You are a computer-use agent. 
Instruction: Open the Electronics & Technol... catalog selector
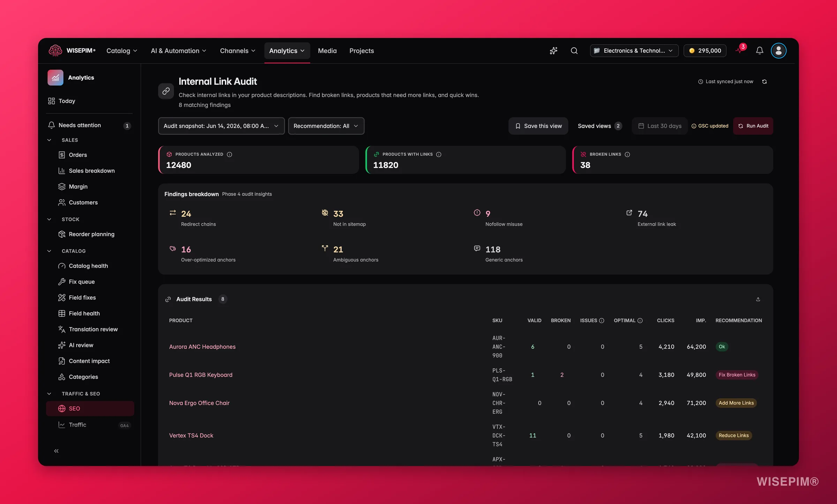pyautogui.click(x=634, y=51)
